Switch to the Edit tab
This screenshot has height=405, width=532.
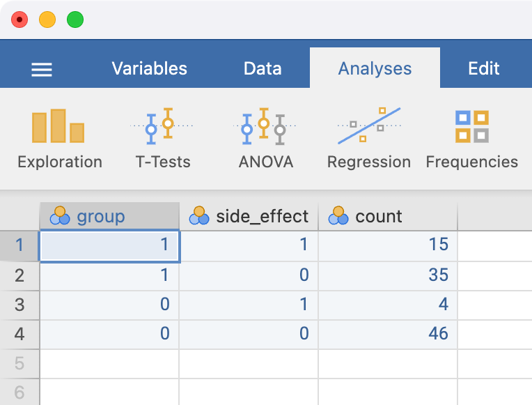(x=483, y=68)
